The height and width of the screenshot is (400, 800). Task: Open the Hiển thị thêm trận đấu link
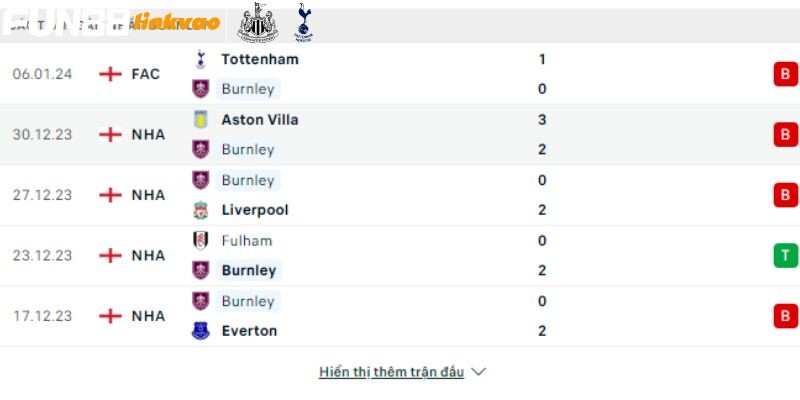click(x=391, y=372)
